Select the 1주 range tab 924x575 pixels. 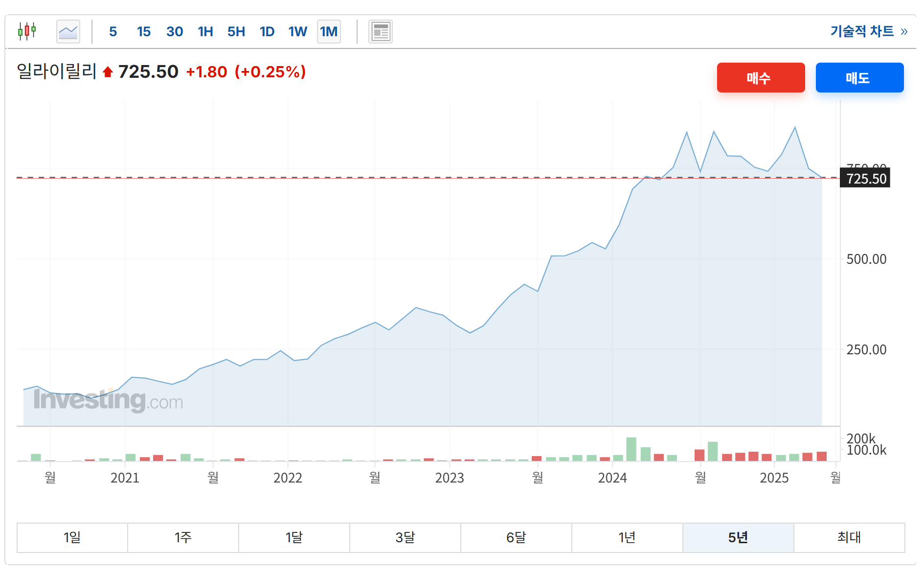tap(183, 538)
